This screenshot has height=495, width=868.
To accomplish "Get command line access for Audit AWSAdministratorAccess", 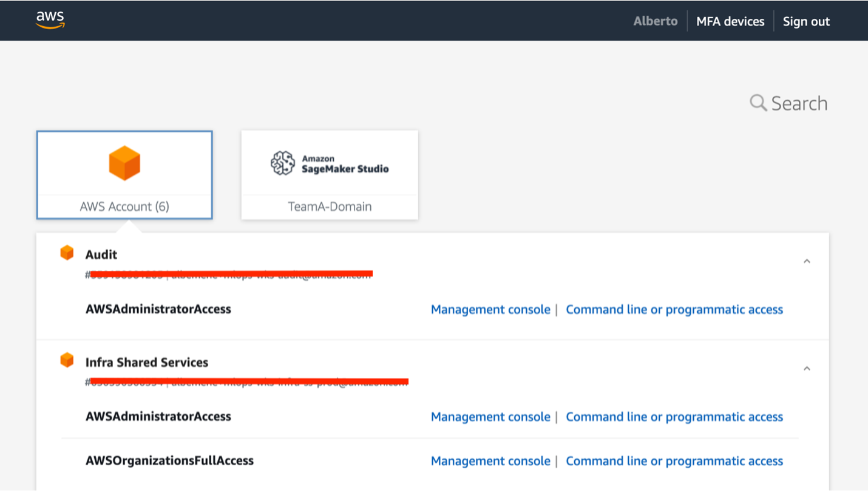I will 674,310.
